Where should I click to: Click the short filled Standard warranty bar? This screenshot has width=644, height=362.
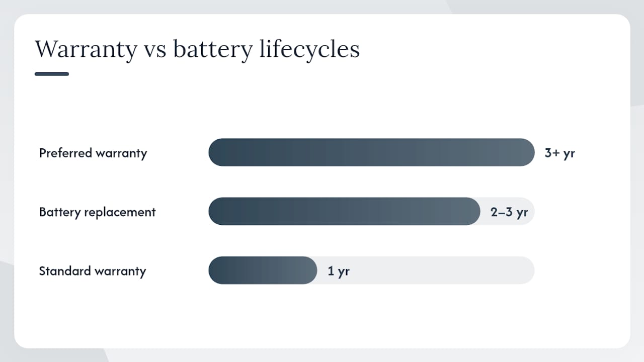tap(263, 270)
